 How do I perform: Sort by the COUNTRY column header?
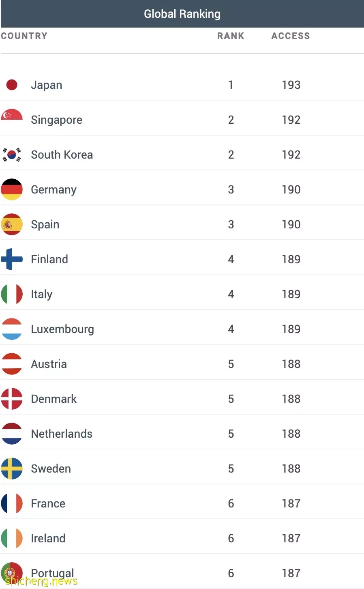24,36
